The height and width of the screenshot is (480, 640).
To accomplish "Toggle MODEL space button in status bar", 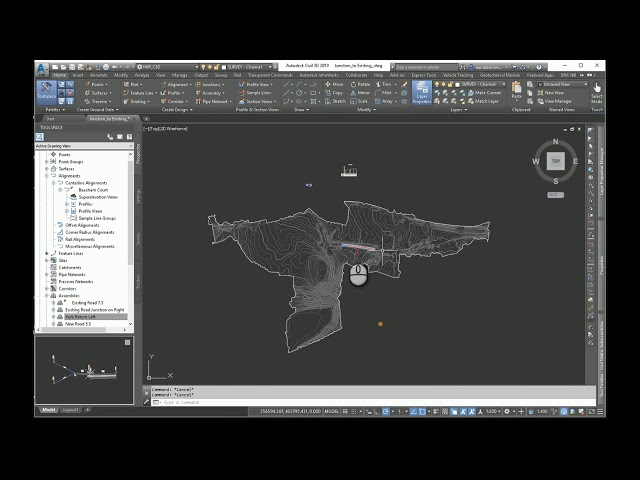I will (331, 411).
